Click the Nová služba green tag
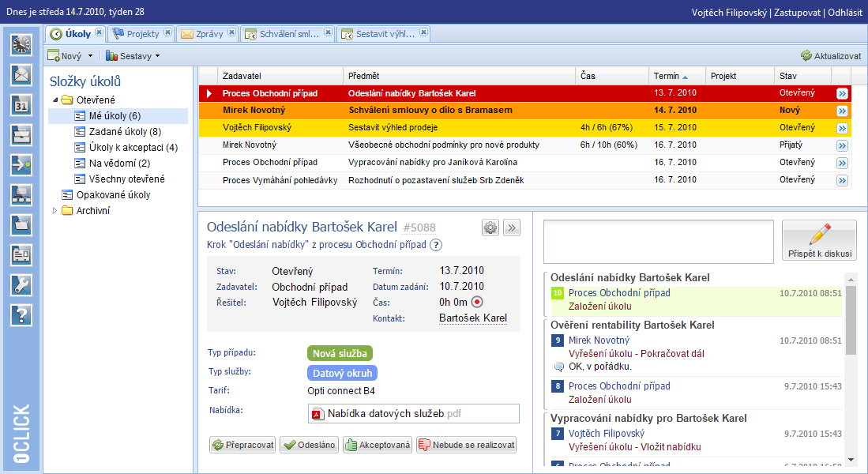This screenshot has height=474, width=868. point(340,353)
